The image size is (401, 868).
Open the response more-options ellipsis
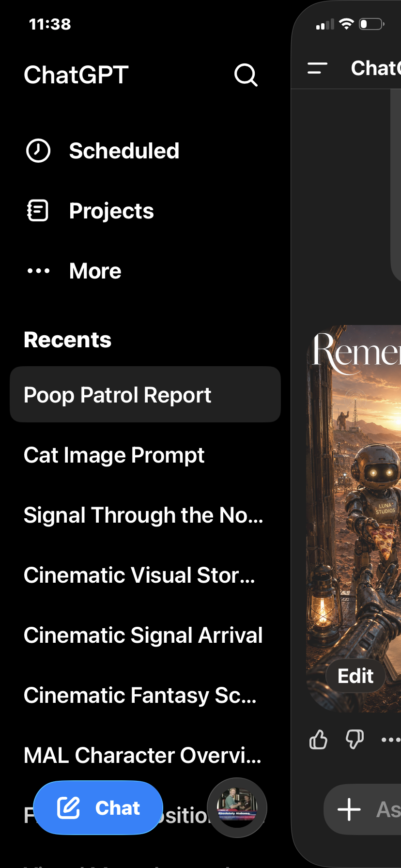390,740
